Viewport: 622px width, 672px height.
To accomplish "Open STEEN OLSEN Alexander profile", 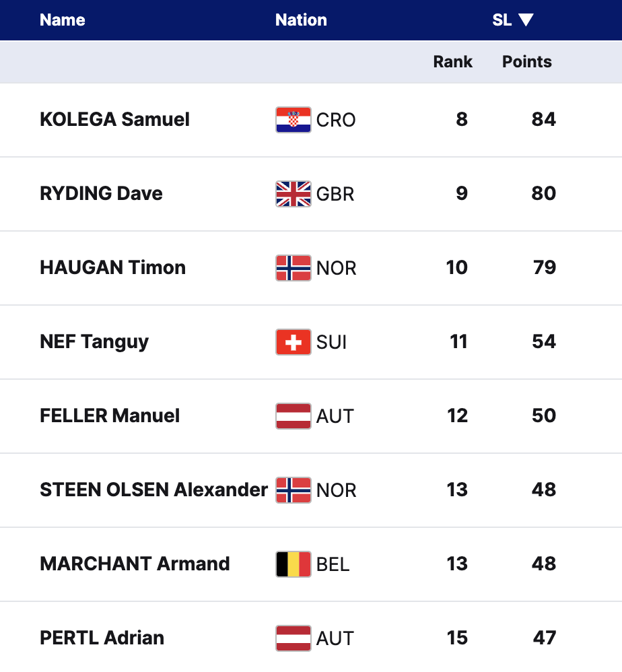I will (153, 490).
